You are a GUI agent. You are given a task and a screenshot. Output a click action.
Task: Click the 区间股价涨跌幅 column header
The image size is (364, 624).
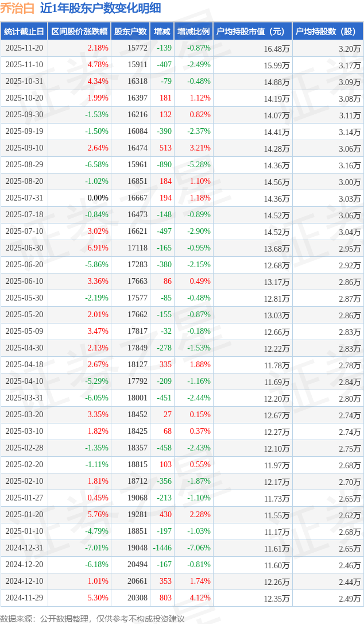click(x=79, y=32)
